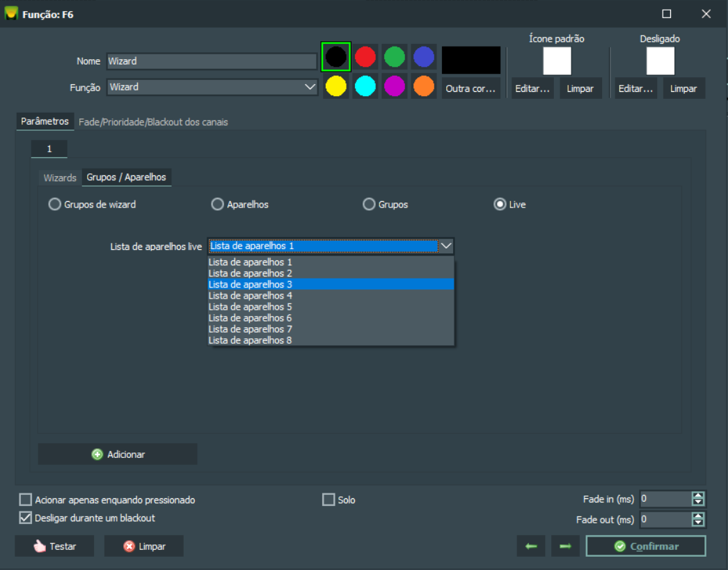Image resolution: width=728 pixels, height=570 pixels.
Task: Pick the orange color swatch
Action: tap(423, 86)
